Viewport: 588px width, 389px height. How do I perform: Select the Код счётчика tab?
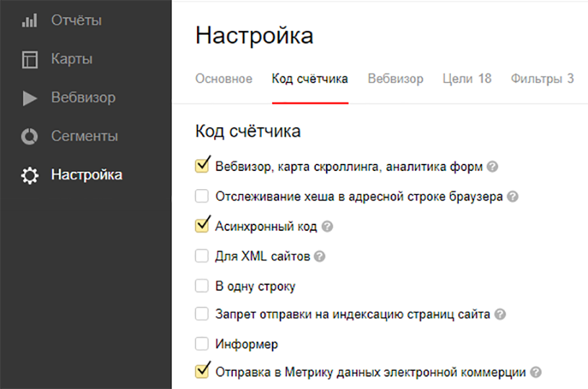310,79
